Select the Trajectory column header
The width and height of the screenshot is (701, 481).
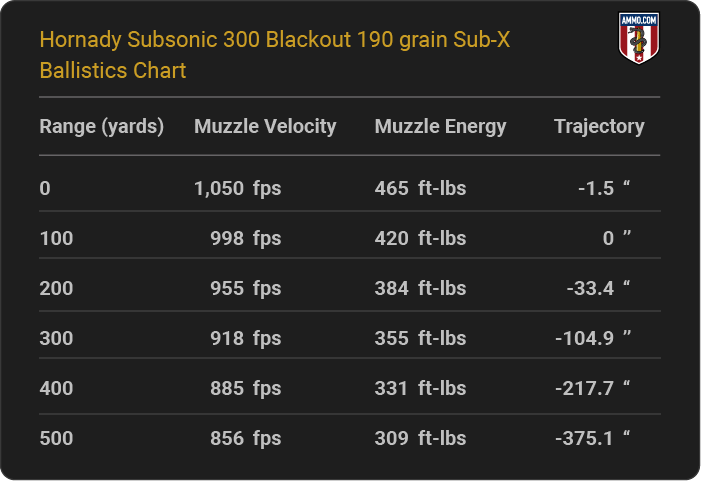tap(599, 127)
